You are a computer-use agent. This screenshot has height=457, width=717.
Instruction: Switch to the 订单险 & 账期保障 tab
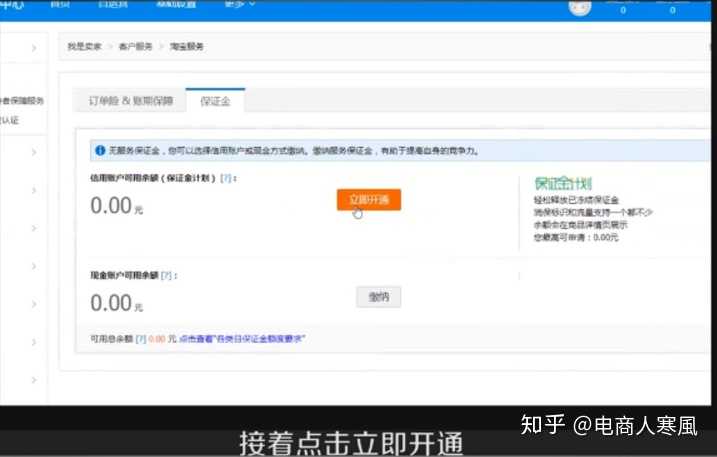coord(131,101)
